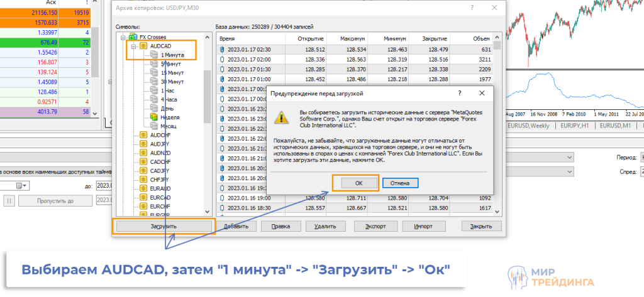Viewport: 644px width, 297px height.
Task: Click the Отмена button in the warning
Action: [400, 183]
